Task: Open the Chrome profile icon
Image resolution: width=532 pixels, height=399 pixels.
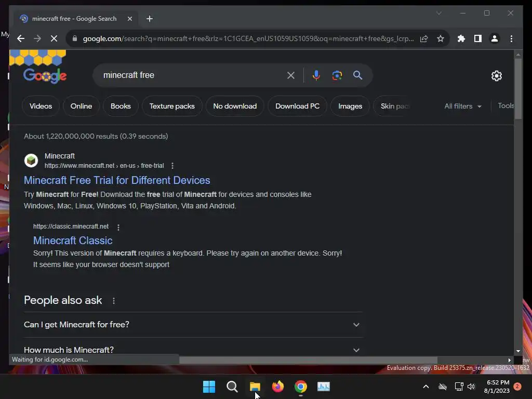Action: pyautogui.click(x=495, y=38)
